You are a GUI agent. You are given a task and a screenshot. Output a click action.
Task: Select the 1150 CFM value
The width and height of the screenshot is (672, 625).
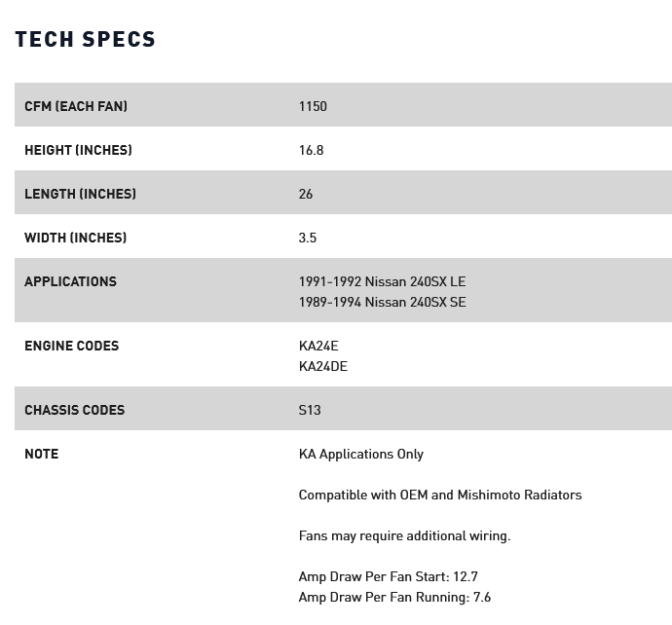pos(313,106)
